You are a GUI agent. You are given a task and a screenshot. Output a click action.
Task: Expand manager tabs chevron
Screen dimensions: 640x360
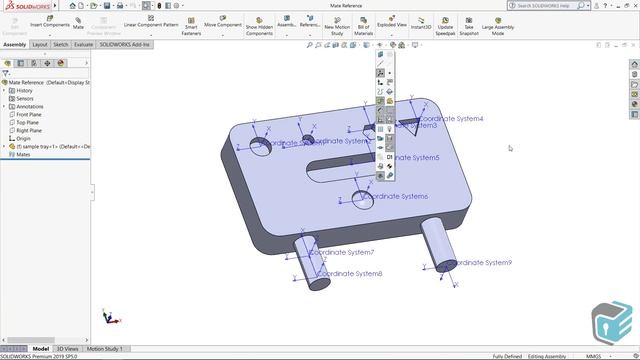(86, 63)
